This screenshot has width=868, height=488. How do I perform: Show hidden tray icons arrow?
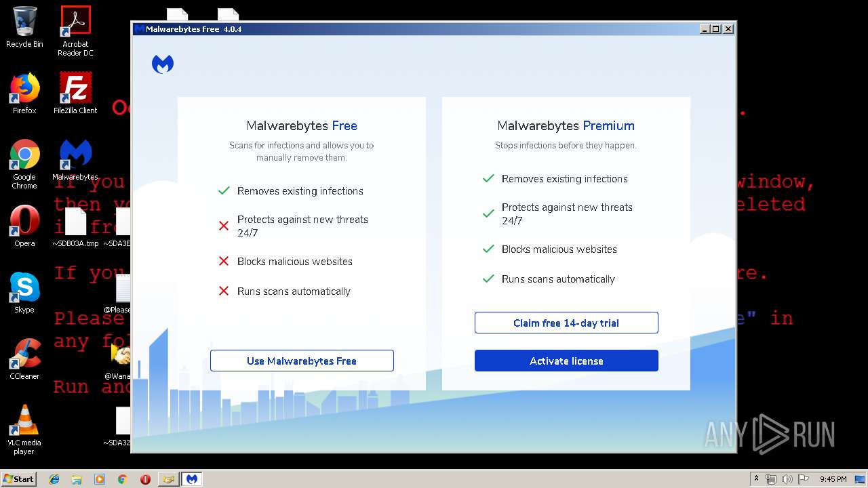756,479
